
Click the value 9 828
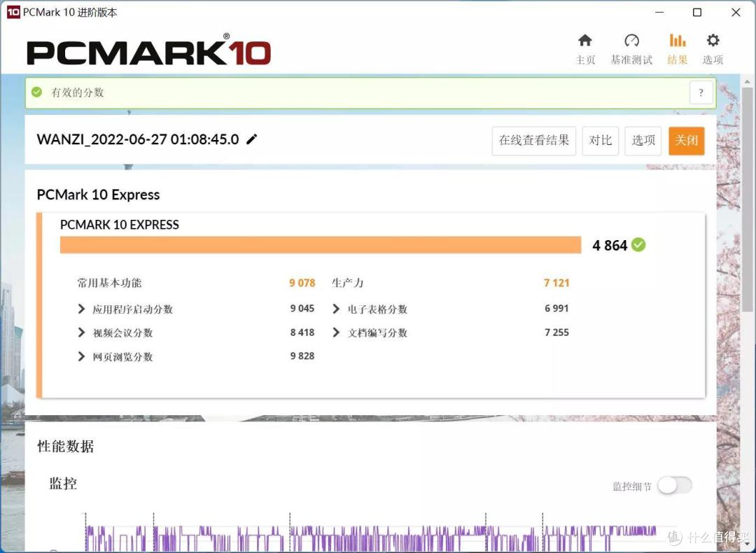coord(302,356)
